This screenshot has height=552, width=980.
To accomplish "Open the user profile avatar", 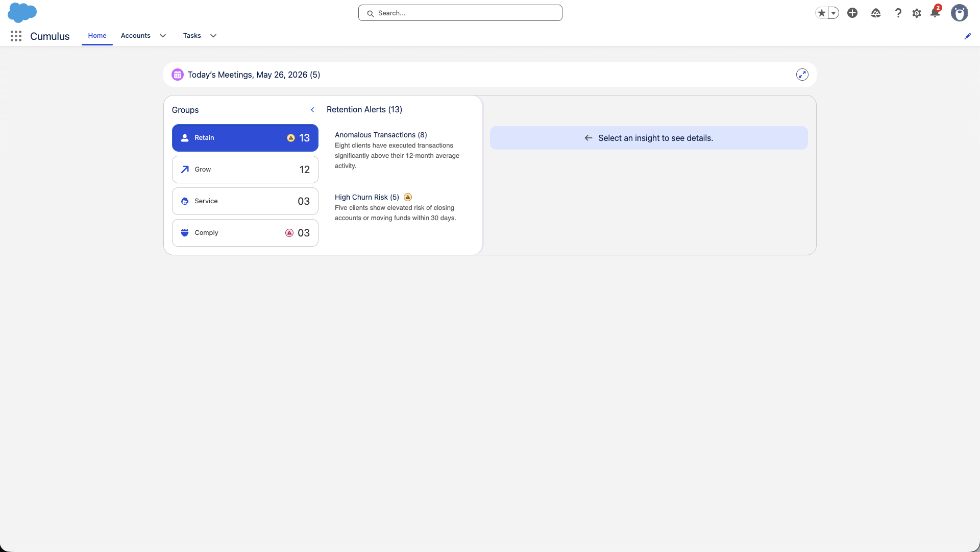I will (x=960, y=13).
